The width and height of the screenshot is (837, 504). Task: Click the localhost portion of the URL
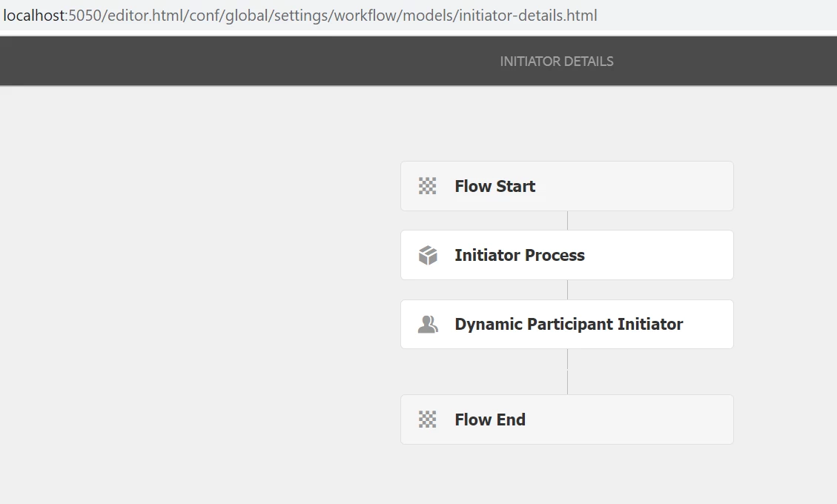tap(33, 16)
